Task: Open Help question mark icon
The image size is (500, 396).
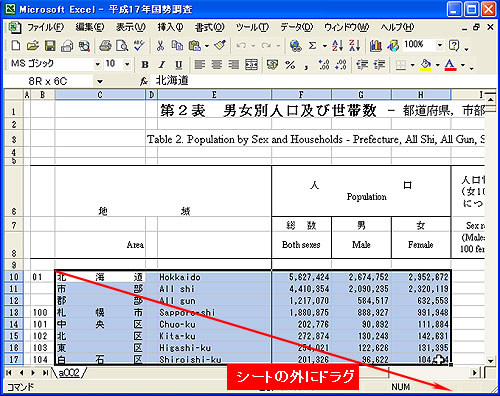Action: pyautogui.click(x=454, y=45)
